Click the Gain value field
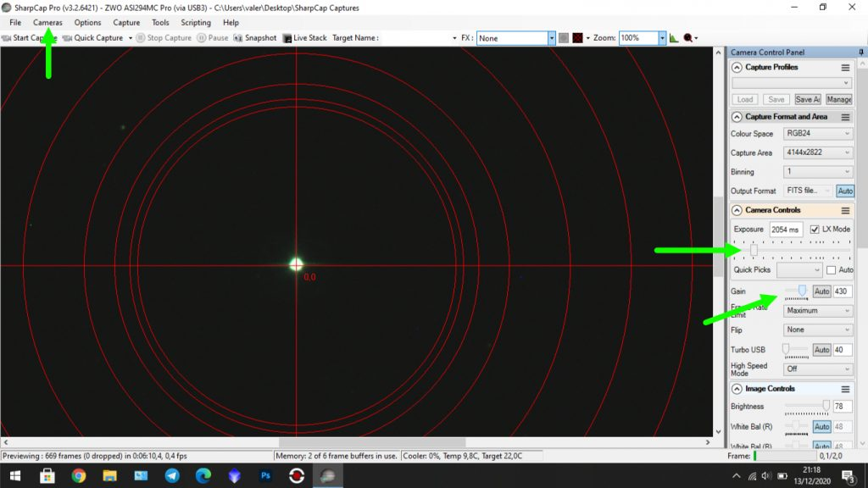Image resolution: width=868 pixels, height=488 pixels. click(842, 291)
